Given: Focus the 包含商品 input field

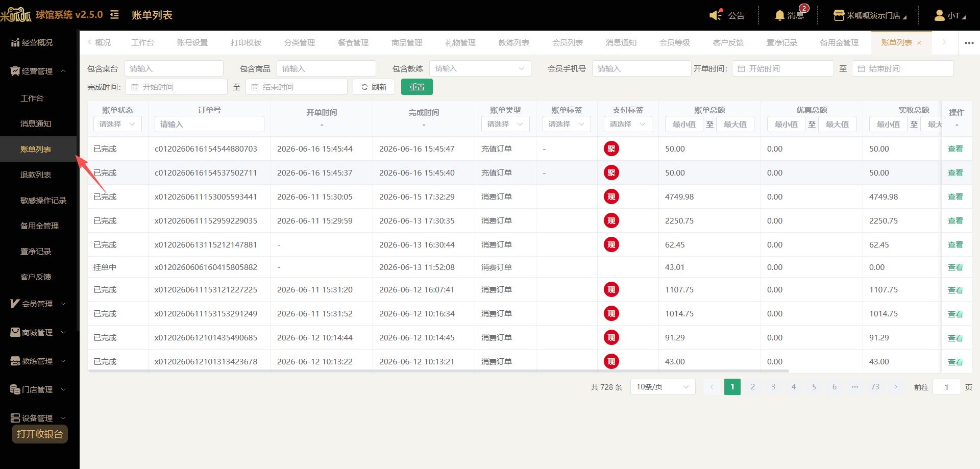Looking at the screenshot, I should [326, 68].
